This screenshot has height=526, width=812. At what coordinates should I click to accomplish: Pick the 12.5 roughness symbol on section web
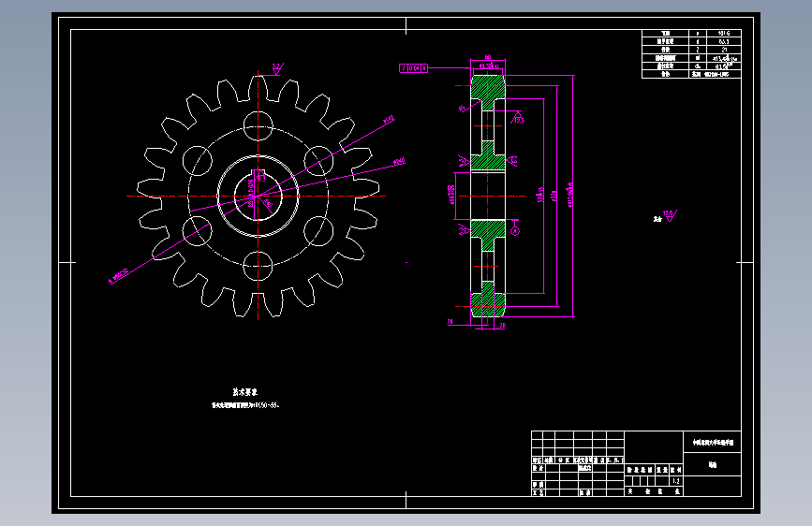coord(518,118)
